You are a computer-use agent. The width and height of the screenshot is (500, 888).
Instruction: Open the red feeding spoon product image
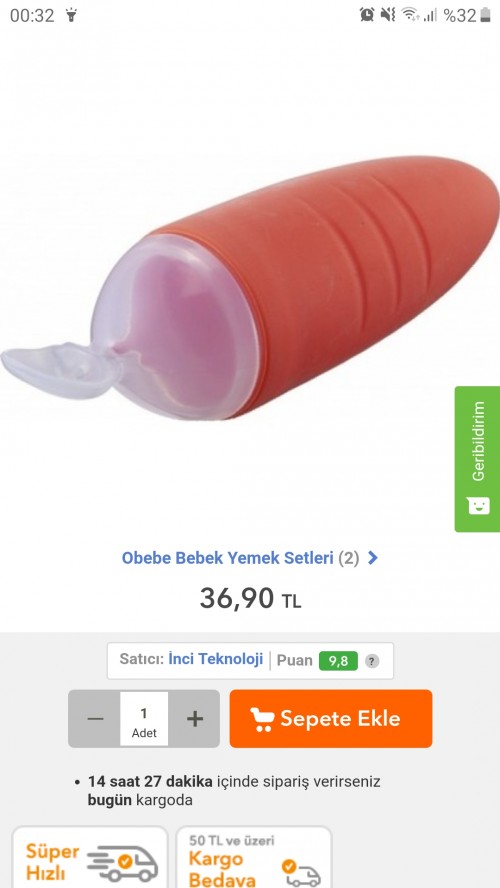(250, 289)
